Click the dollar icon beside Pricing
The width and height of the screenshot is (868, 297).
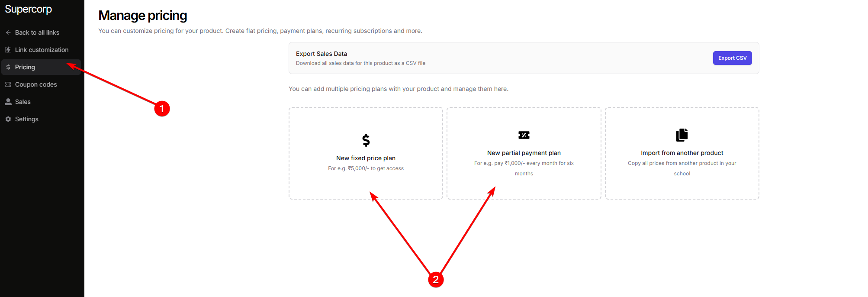click(x=8, y=67)
